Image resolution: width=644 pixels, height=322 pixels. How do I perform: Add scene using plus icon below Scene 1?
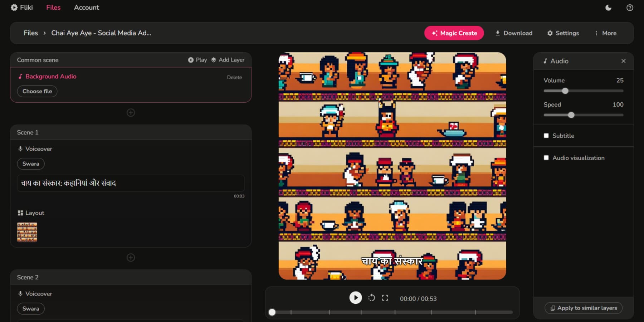131,258
